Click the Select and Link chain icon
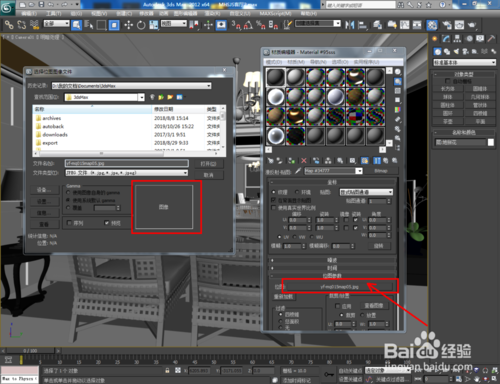Viewport: 500px width, 384px height. click(9, 25)
